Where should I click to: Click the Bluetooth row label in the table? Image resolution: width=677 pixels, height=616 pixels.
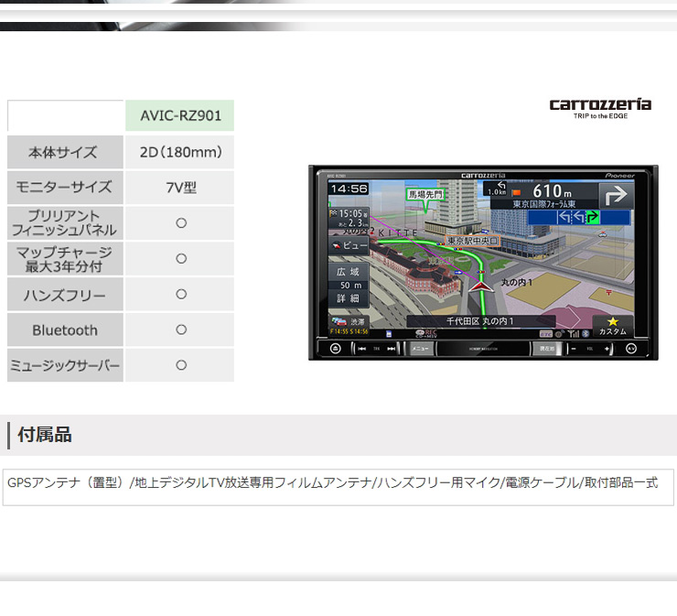pos(65,330)
